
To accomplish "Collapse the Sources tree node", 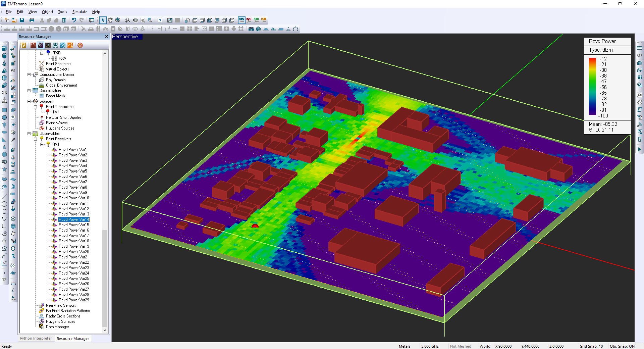I will coord(29,101).
